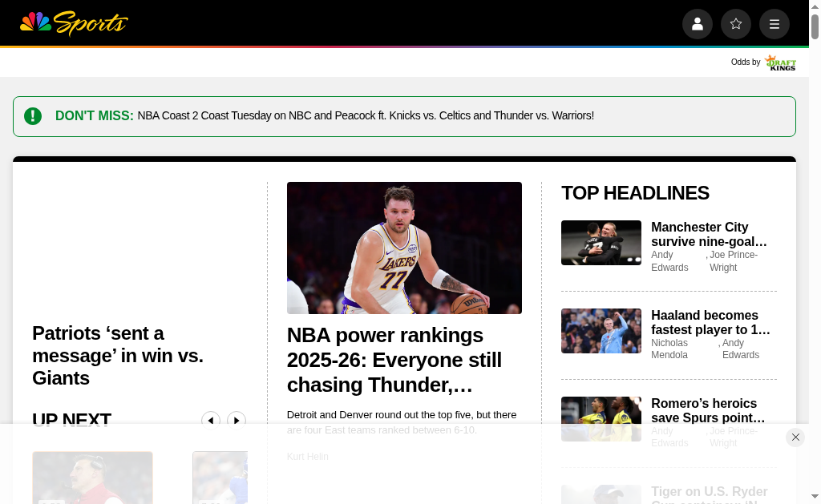Read NBA power rankings 2025-26 article
821x504 pixels.
(x=394, y=360)
